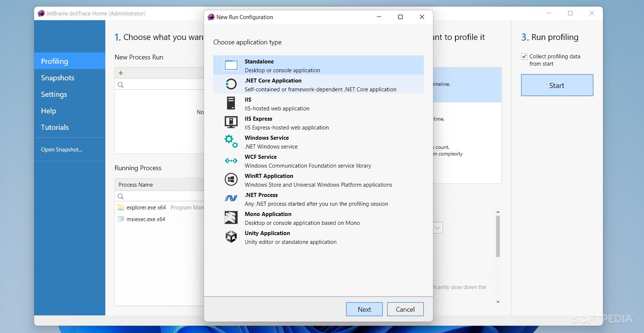Click the Start profiling button
The height and width of the screenshot is (333, 644).
tap(557, 85)
